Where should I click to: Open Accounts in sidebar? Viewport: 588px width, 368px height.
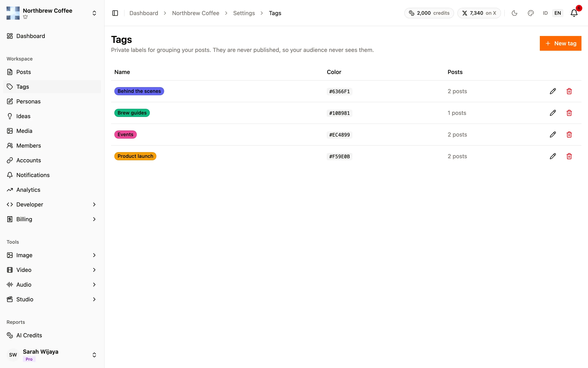(x=52, y=160)
